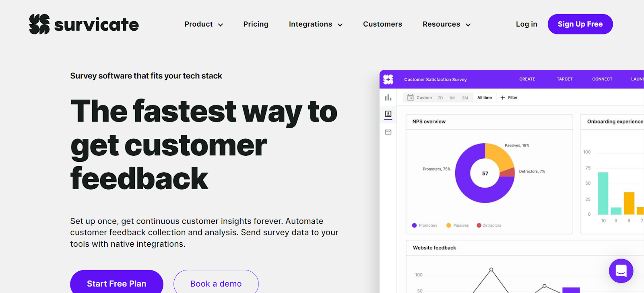Add a filter using the plus Filter control
This screenshot has height=293, width=644.
click(x=508, y=97)
